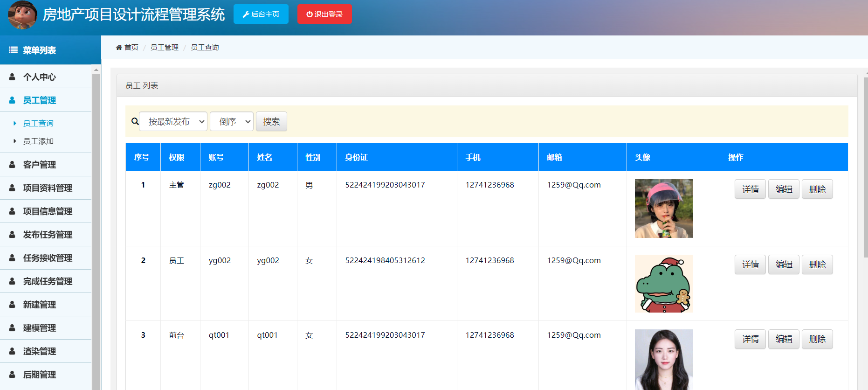Click the user icon next to 个人中心
The image size is (868, 390).
point(12,77)
